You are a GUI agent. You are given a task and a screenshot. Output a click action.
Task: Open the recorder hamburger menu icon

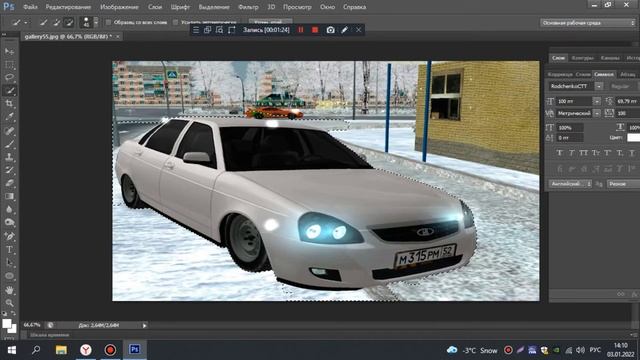pyautogui.click(x=196, y=30)
